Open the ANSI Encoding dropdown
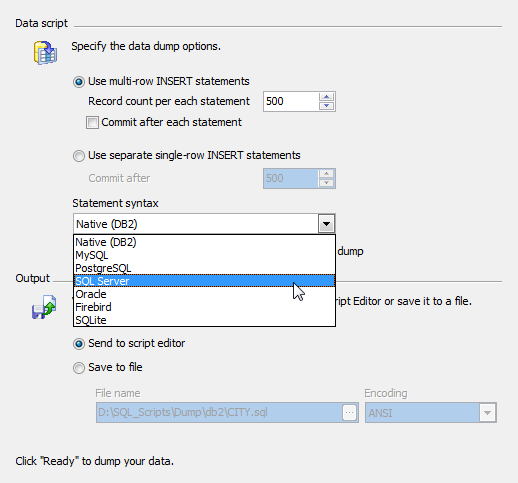This screenshot has height=483, width=518. pos(431,413)
